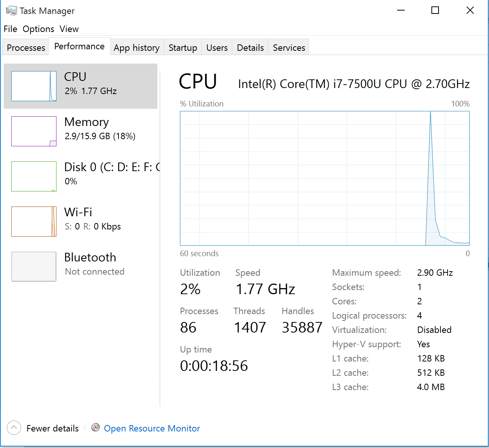Open the Details tab
Image resolution: width=489 pixels, height=448 pixels.
(x=250, y=47)
